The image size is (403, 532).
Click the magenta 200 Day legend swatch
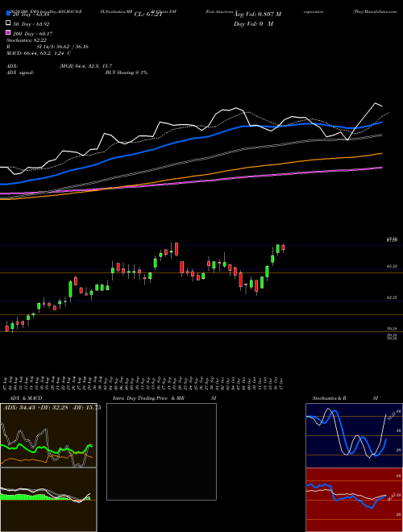[x=8, y=32]
